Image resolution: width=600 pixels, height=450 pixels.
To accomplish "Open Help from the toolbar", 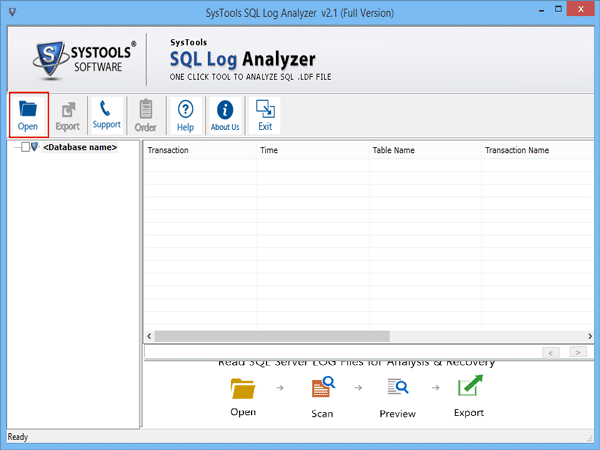I will click(186, 116).
